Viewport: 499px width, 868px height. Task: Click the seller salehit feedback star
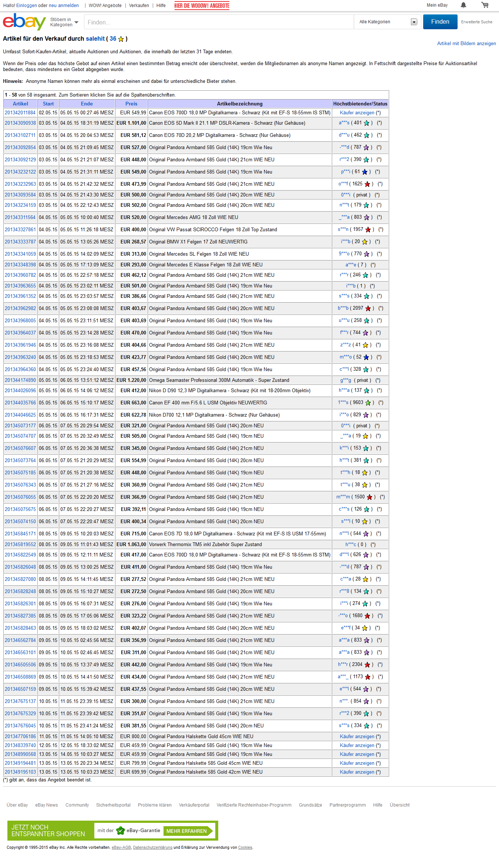click(x=121, y=39)
